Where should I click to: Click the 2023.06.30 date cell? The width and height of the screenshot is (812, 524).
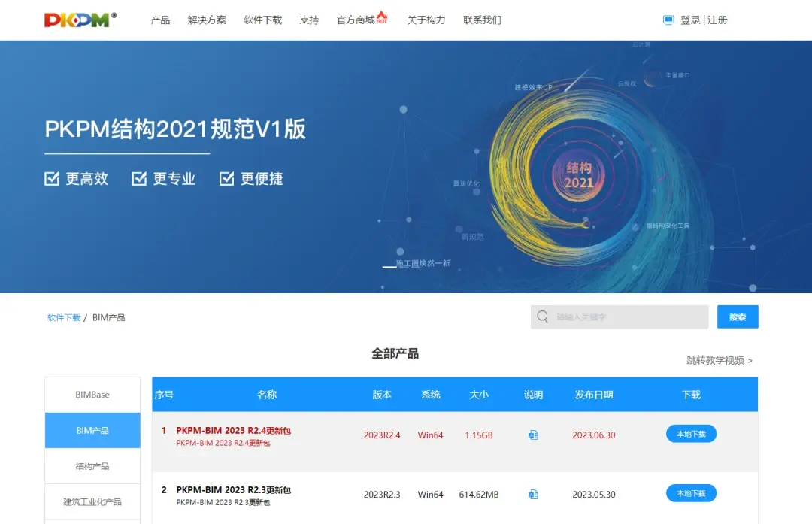pos(594,435)
